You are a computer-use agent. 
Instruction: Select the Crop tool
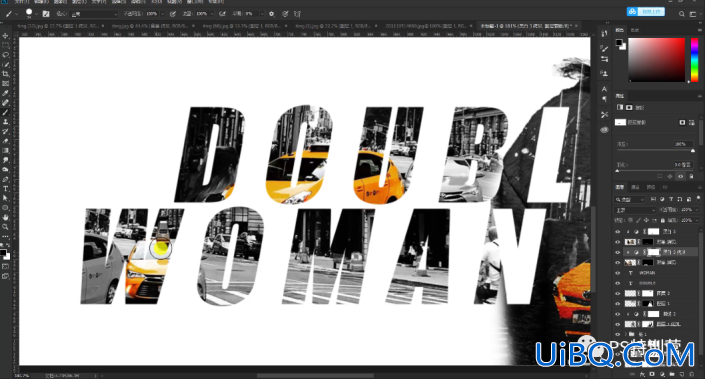tap(5, 74)
